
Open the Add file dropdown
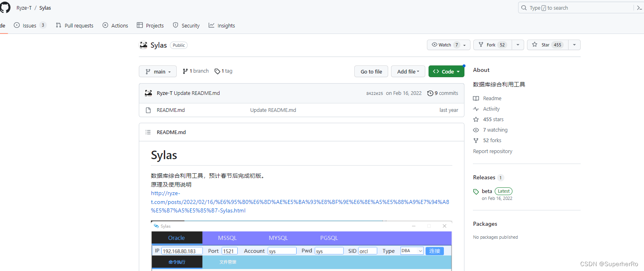(x=408, y=71)
